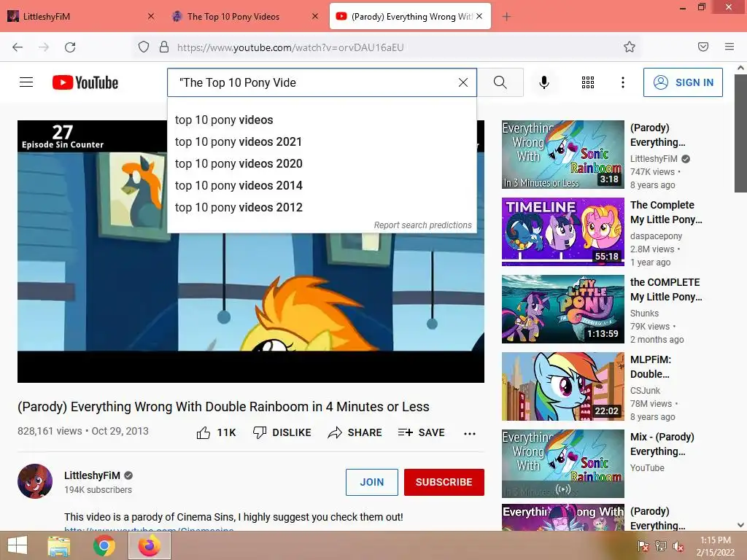This screenshot has height=560, width=747.
Task: Click the red SUBSCRIBE button
Action: (444, 482)
